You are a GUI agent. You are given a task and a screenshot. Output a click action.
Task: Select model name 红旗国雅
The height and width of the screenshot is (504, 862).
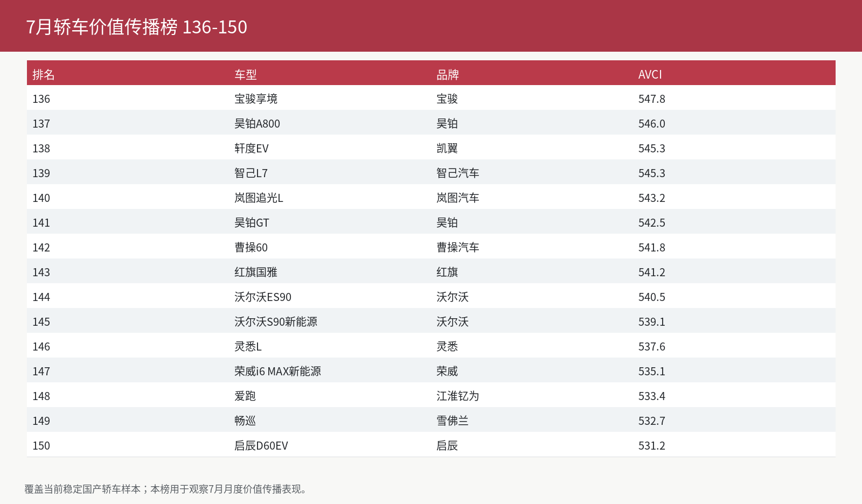(x=256, y=272)
